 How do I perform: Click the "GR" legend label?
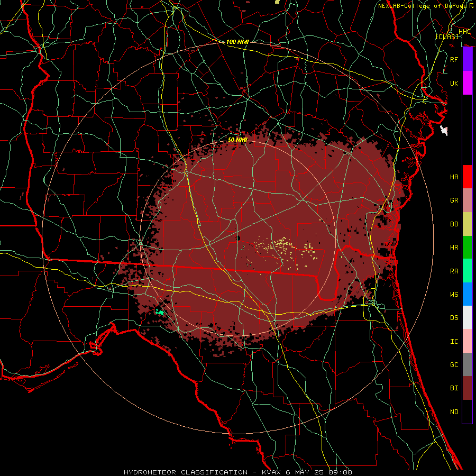click(x=454, y=200)
